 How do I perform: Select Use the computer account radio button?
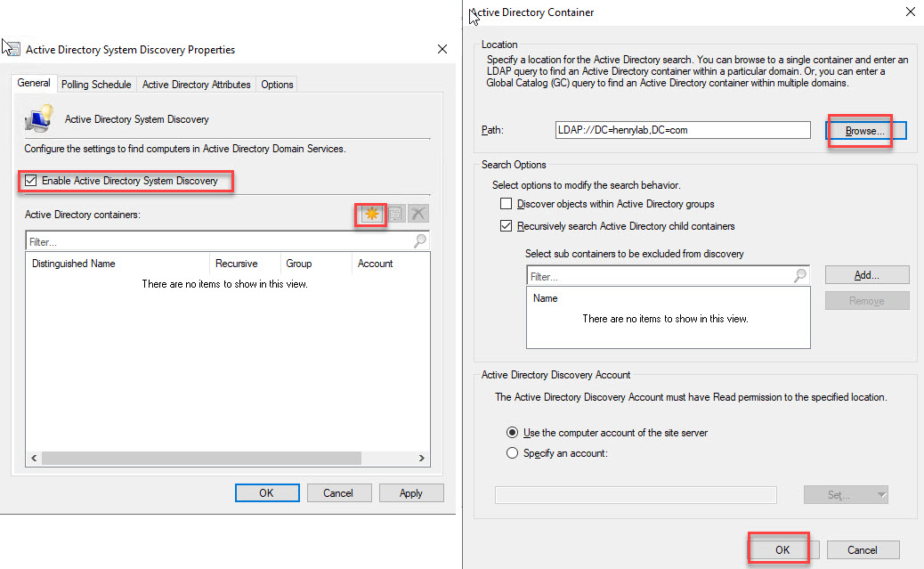click(x=512, y=433)
